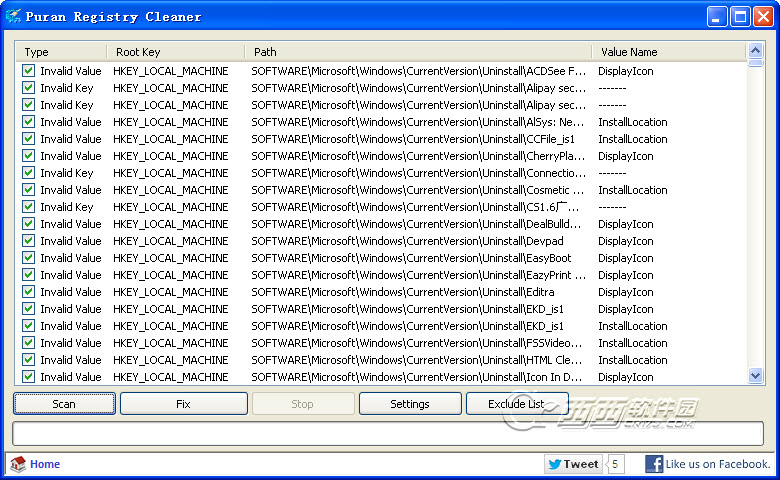Click Invalid Value text in Editra row

(x=71, y=291)
